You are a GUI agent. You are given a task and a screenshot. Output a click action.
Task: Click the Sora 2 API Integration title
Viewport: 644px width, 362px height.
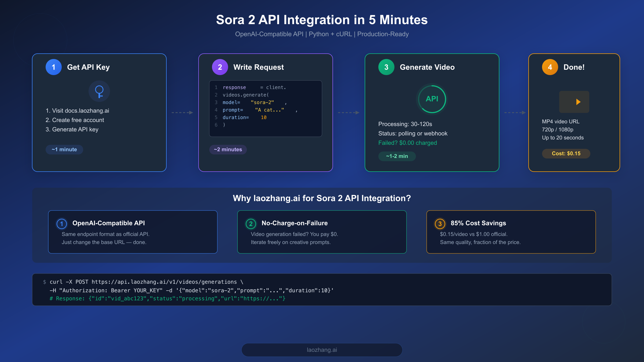pyautogui.click(x=322, y=20)
